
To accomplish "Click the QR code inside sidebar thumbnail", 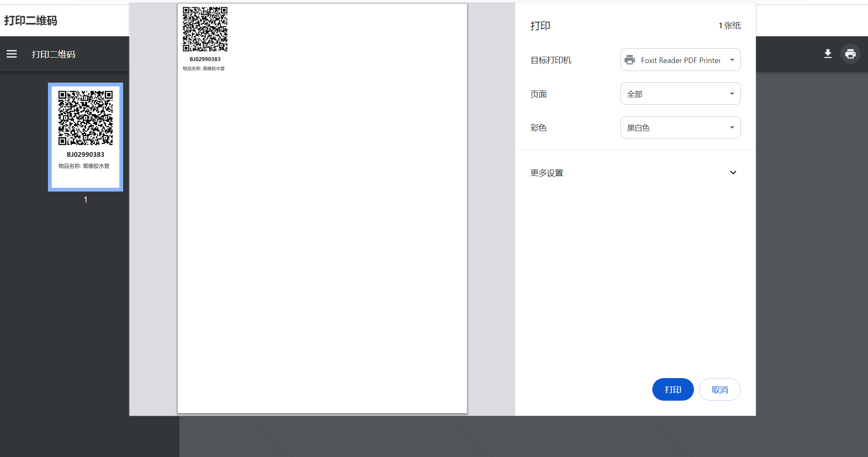I will click(x=86, y=118).
